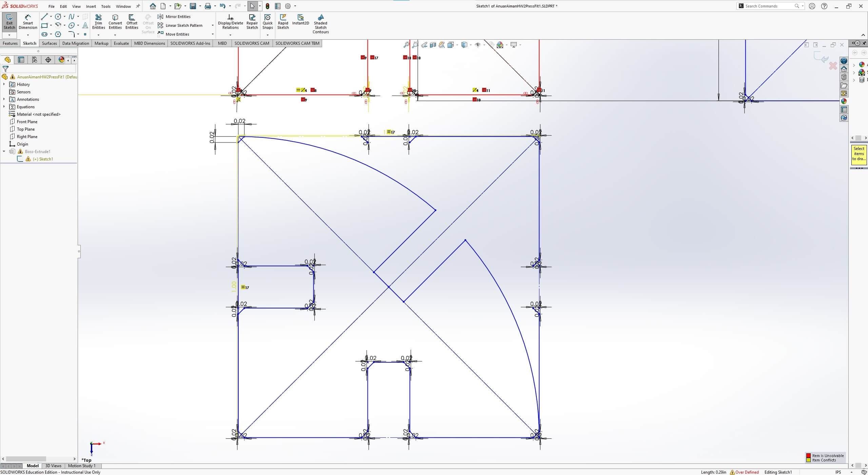
Task: Click Zoom to Fit magnifier icon
Action: click(x=406, y=45)
